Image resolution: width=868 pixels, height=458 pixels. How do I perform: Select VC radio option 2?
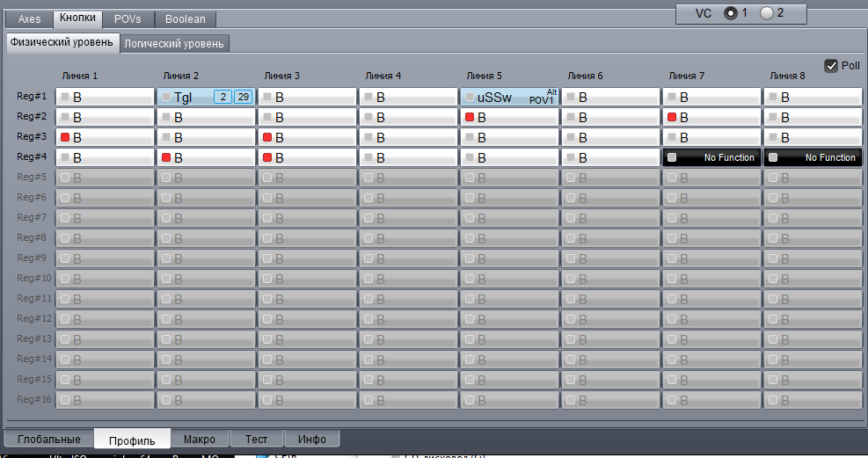pos(767,13)
